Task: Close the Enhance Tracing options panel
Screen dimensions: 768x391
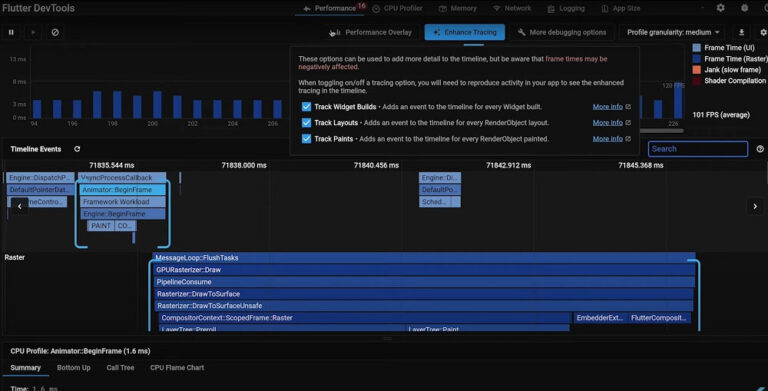Action: (x=465, y=32)
